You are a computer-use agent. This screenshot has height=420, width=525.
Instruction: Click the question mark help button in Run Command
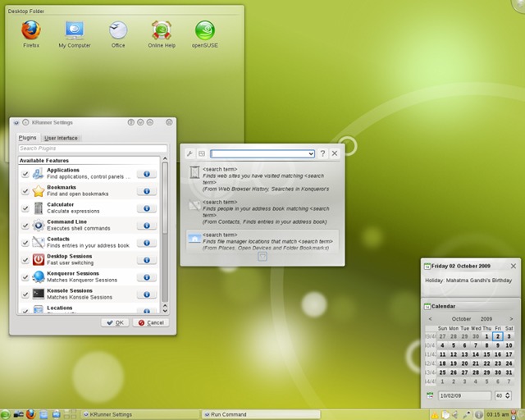point(322,153)
